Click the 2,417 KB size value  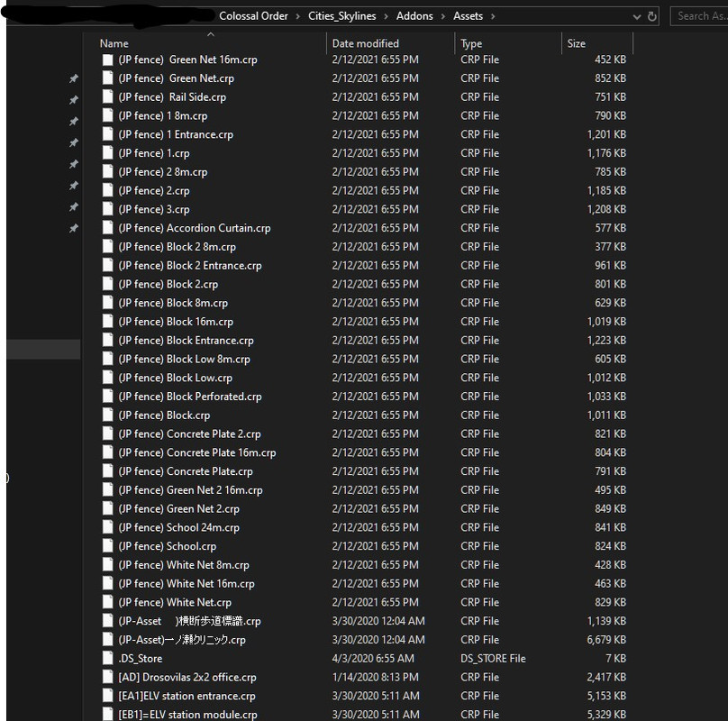pos(606,677)
